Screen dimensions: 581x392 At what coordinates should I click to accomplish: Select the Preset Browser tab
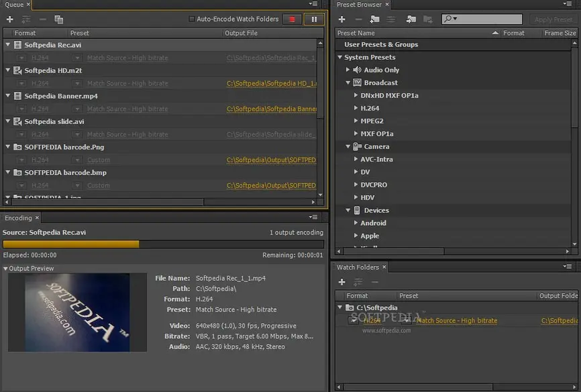point(359,5)
